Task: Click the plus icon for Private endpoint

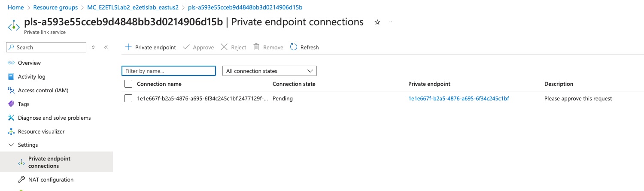Action: (128, 47)
